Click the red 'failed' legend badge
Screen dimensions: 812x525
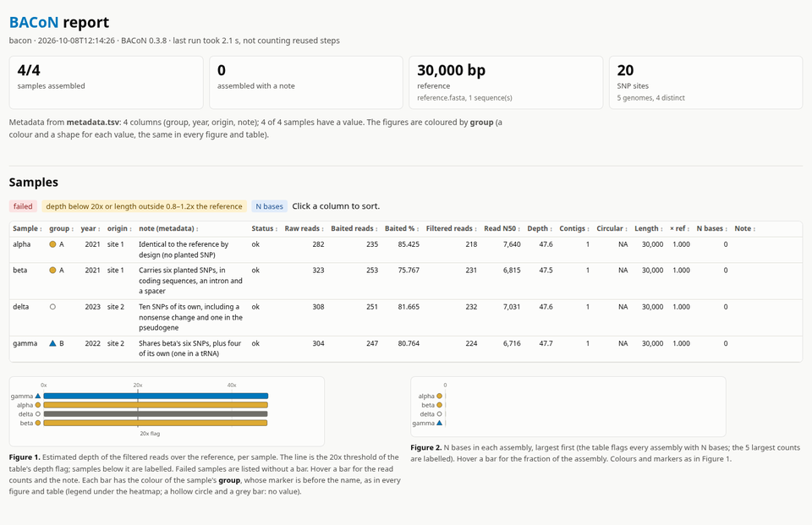pyautogui.click(x=23, y=206)
